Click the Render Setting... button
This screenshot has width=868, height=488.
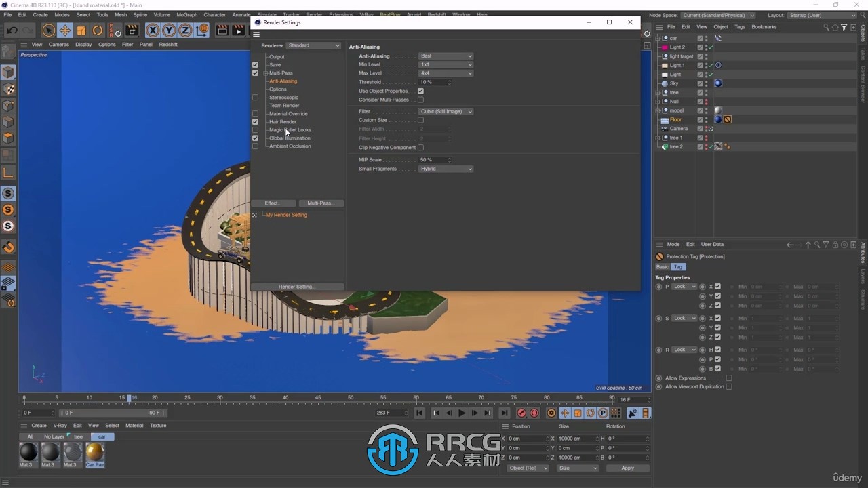pyautogui.click(x=297, y=287)
